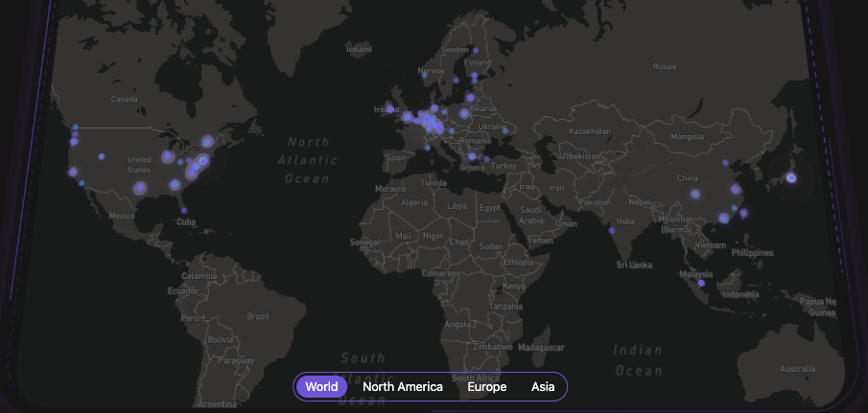Click the marker in northern China near Korea
Screen dimensions: 868x413
click(x=725, y=163)
